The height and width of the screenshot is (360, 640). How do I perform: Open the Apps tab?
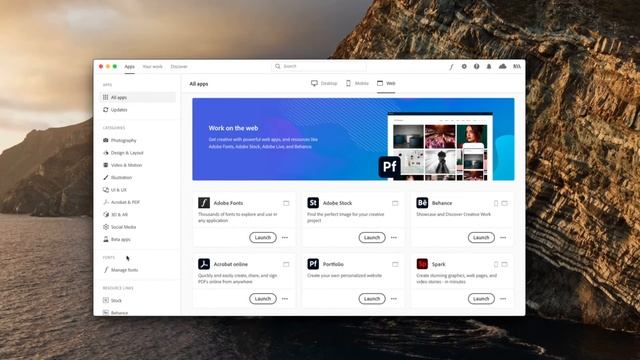pos(129,67)
